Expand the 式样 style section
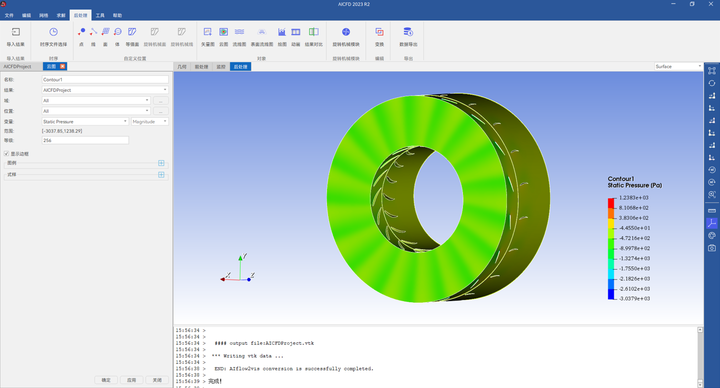The image size is (720, 388). point(161,174)
